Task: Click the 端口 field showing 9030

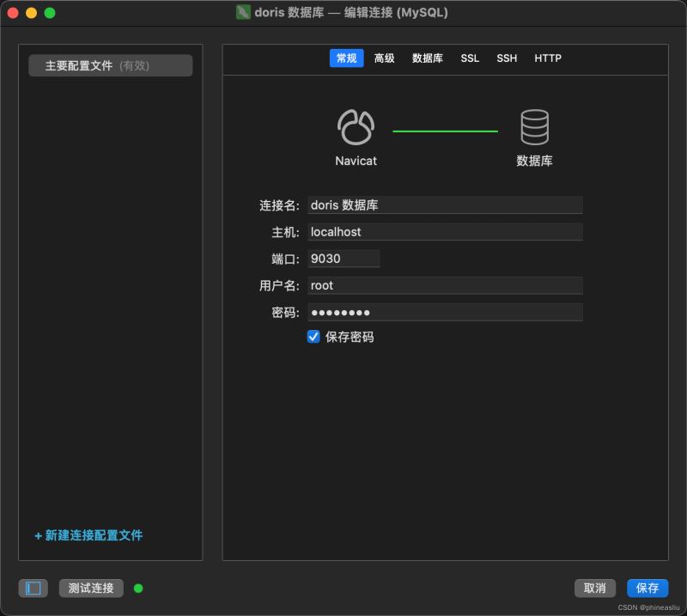Action: [x=344, y=259]
